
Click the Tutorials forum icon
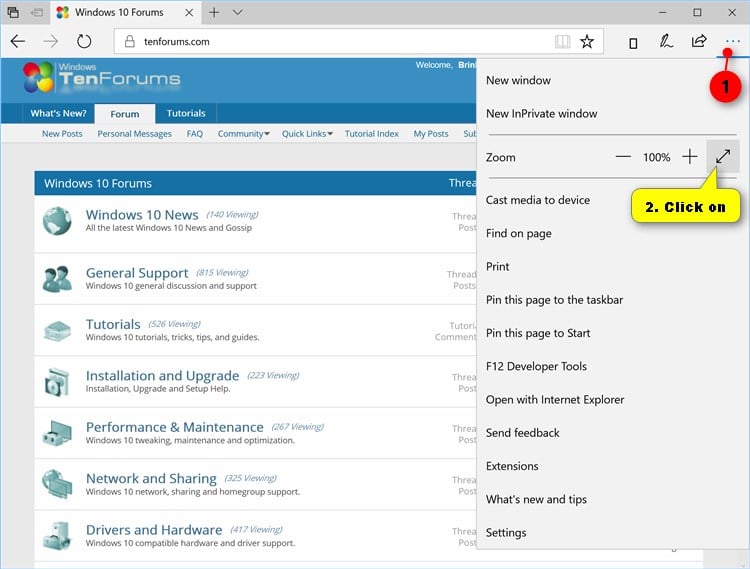57,330
